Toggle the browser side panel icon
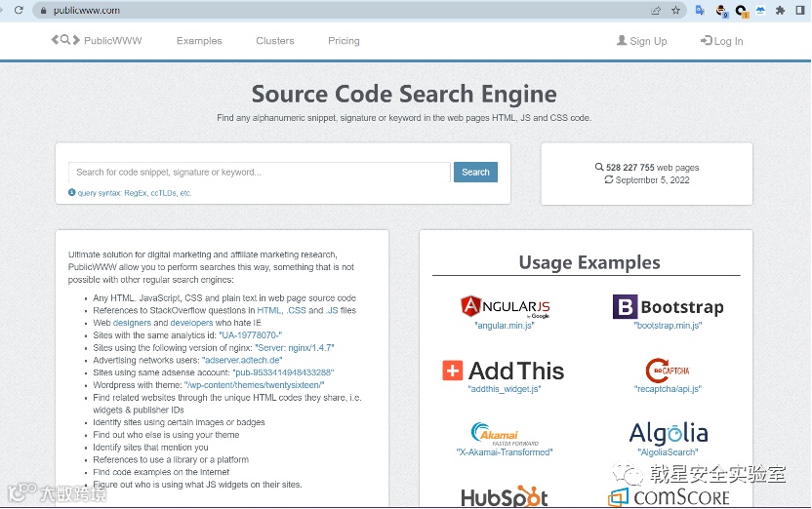 tap(800, 11)
